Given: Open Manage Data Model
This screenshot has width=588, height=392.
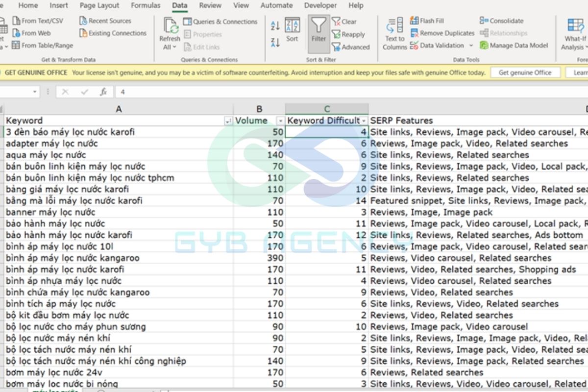Looking at the screenshot, I should (514, 46).
